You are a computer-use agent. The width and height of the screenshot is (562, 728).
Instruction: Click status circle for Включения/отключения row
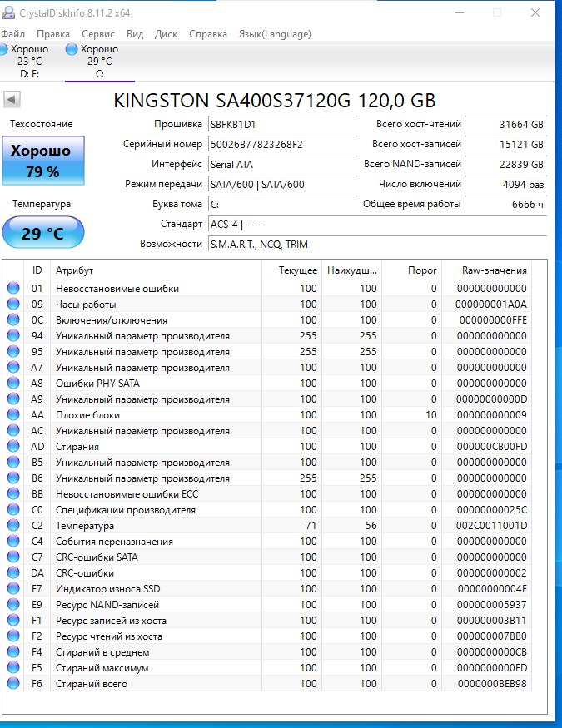point(13,319)
